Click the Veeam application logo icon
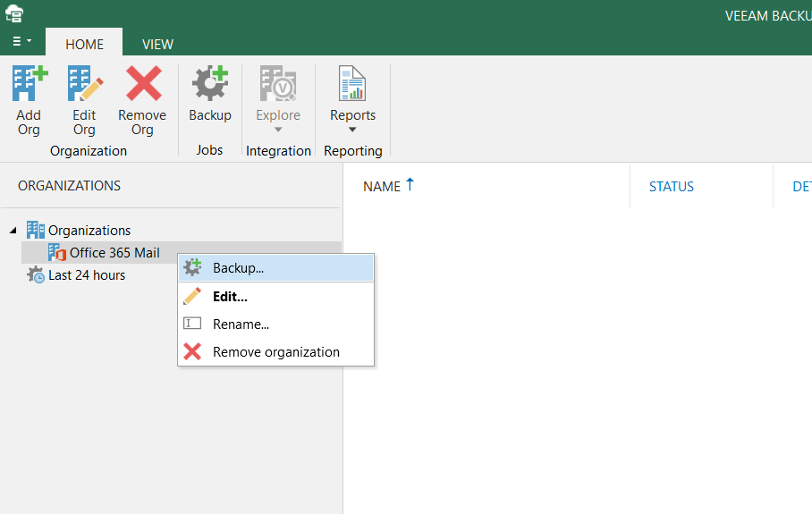Image resolution: width=812 pixels, height=514 pixels. tap(14, 13)
